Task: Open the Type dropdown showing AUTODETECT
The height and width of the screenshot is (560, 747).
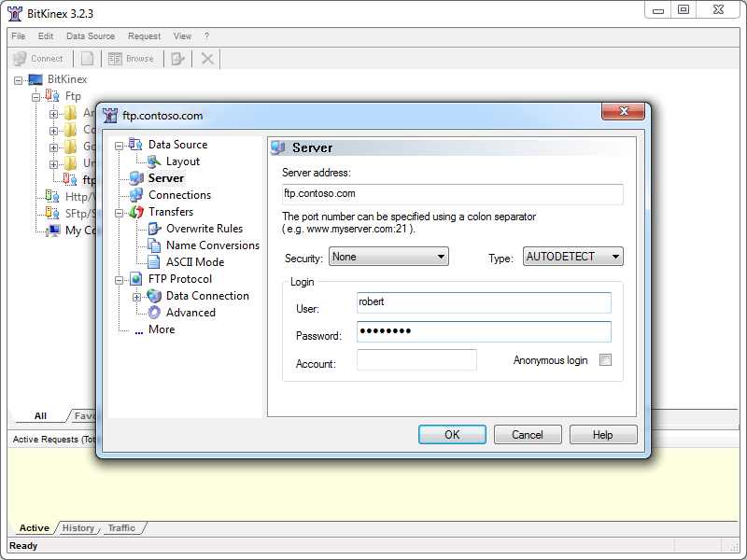Action: (572, 257)
